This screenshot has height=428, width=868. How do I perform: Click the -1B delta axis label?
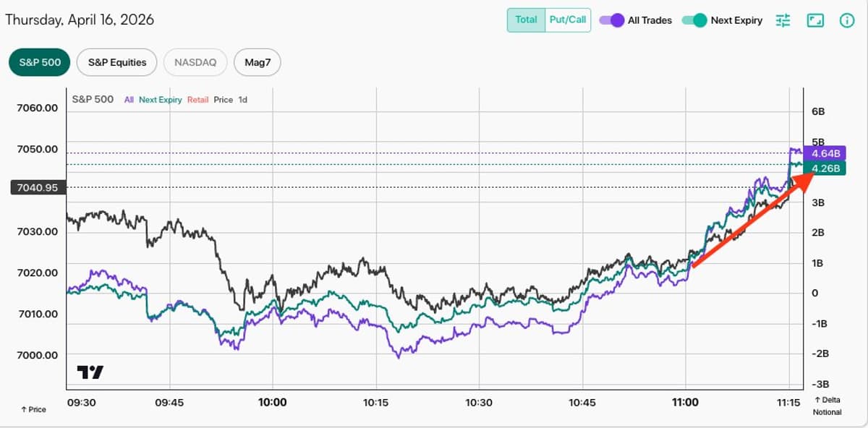[x=820, y=324]
